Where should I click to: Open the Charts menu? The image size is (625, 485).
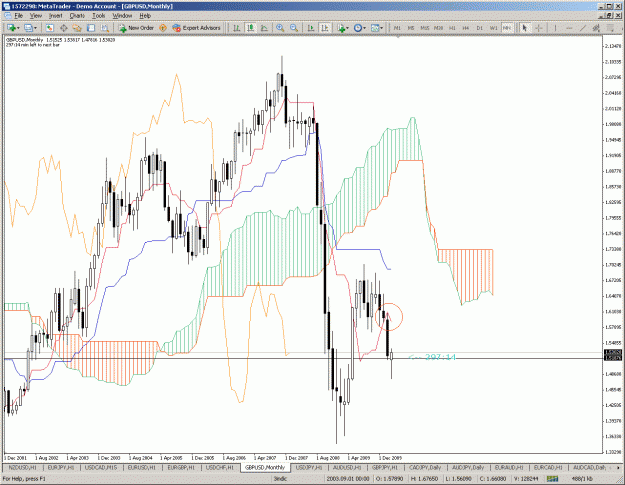point(77,16)
